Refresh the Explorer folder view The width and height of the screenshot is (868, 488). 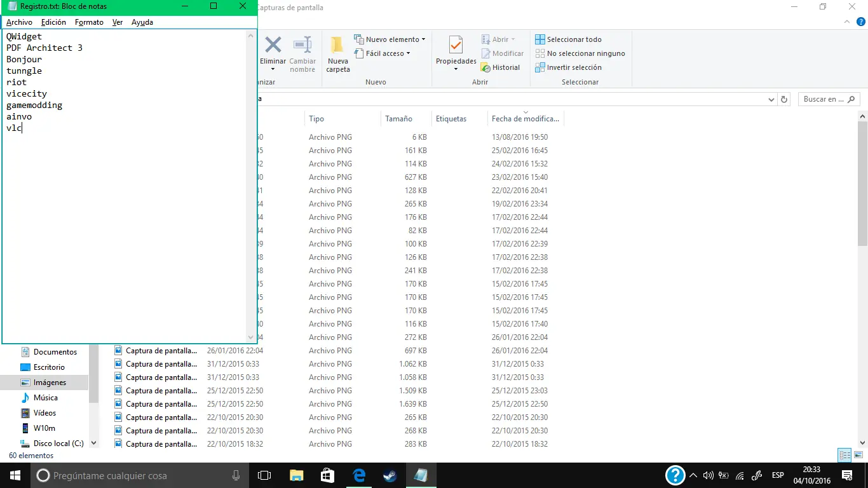point(784,99)
